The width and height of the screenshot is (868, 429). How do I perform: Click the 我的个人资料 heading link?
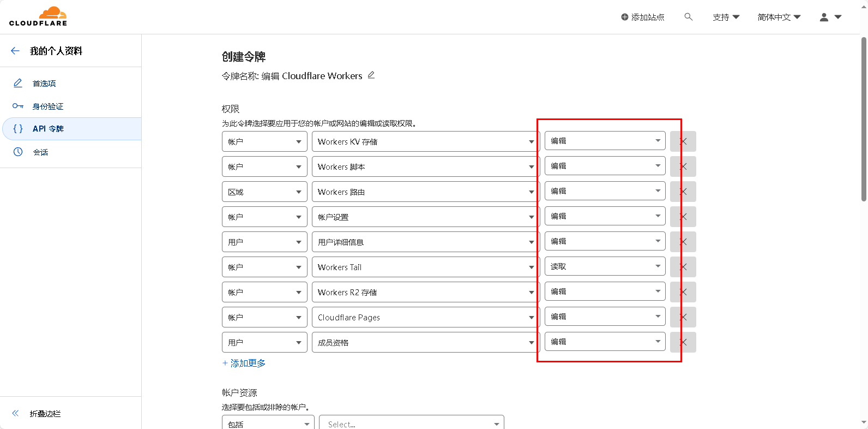(56, 51)
